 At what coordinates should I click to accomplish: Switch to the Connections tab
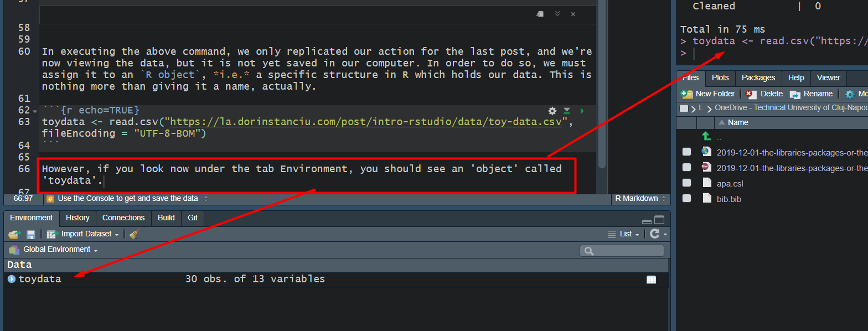click(123, 218)
